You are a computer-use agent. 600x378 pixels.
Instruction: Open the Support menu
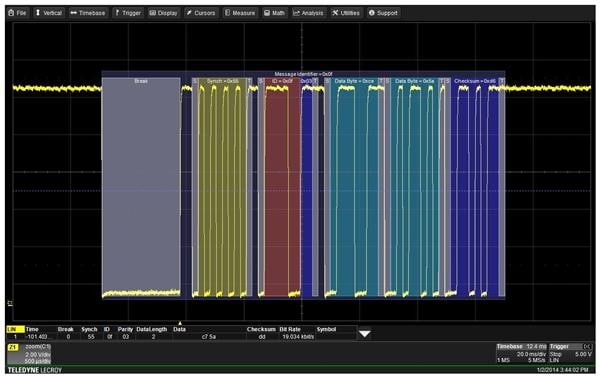coord(383,13)
